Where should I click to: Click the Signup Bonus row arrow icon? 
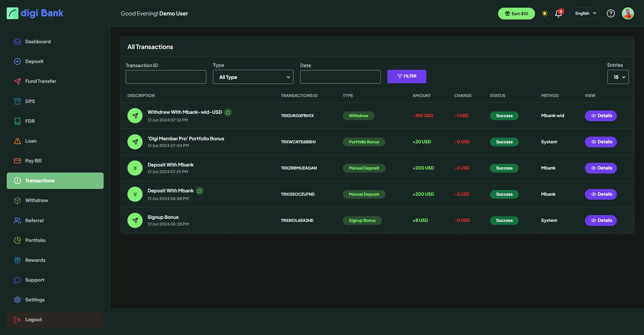[135, 221]
